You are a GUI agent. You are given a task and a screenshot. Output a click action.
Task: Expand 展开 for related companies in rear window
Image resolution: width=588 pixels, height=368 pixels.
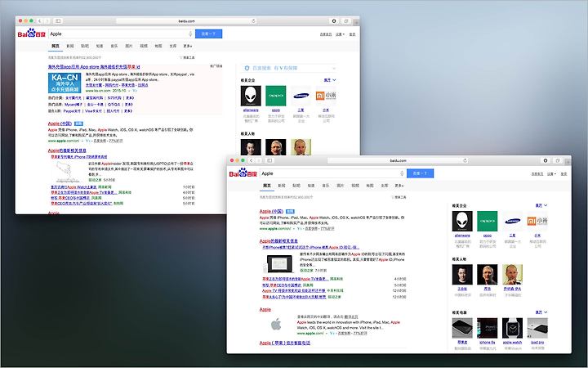[330, 80]
